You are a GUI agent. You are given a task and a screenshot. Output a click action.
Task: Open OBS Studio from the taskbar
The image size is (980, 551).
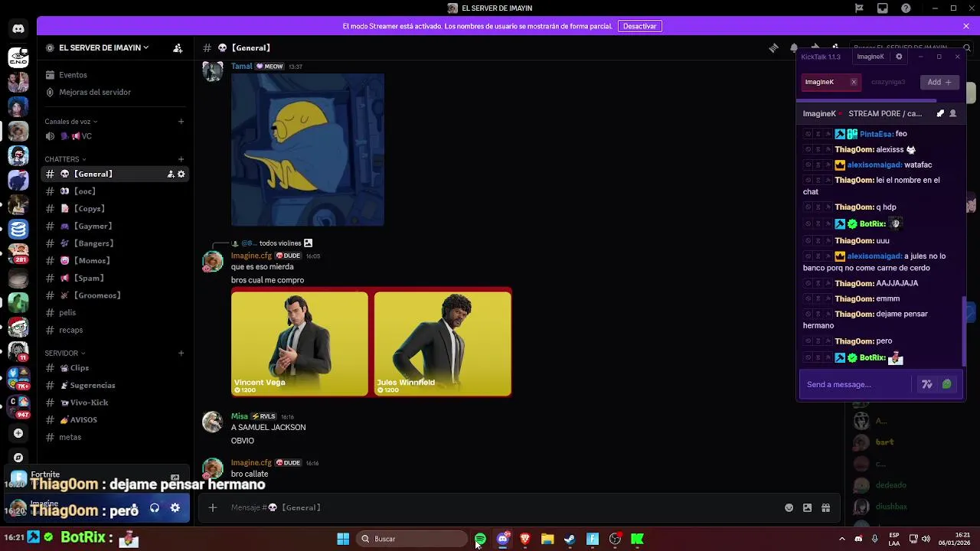(615, 539)
